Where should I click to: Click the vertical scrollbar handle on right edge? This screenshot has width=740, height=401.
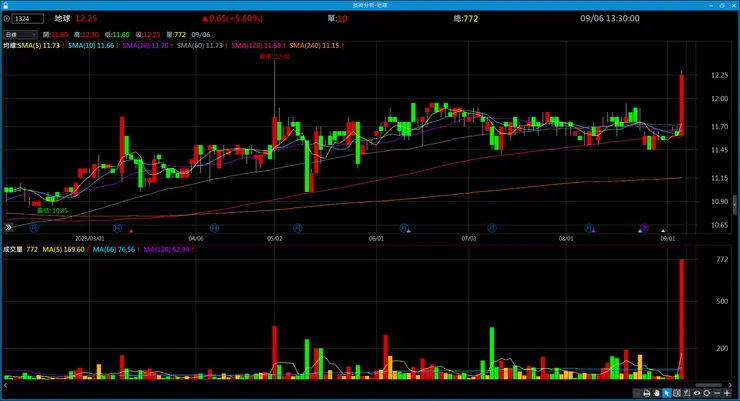[x=735, y=205]
